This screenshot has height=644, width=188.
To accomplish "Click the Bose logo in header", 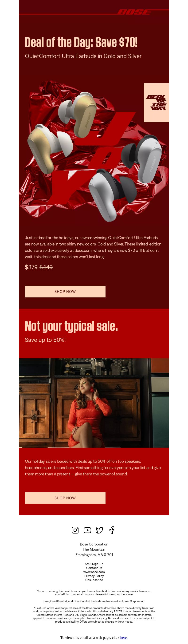I will [134, 12].
